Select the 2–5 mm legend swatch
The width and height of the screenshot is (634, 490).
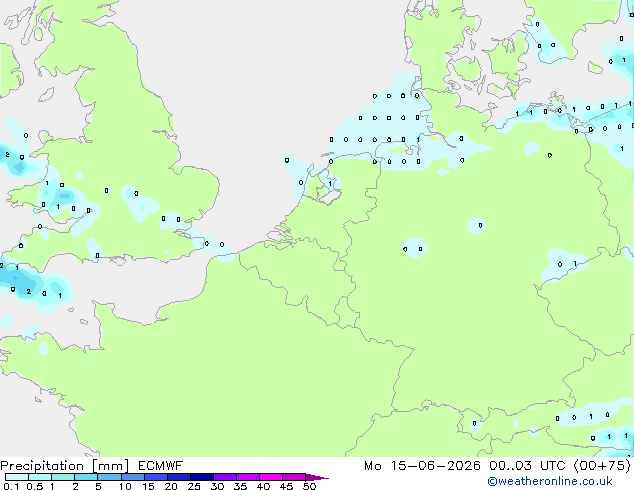[86, 477]
